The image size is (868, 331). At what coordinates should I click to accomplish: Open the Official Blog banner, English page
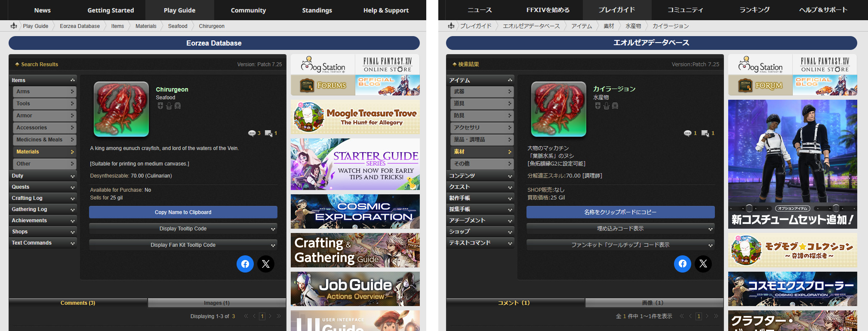tap(388, 85)
